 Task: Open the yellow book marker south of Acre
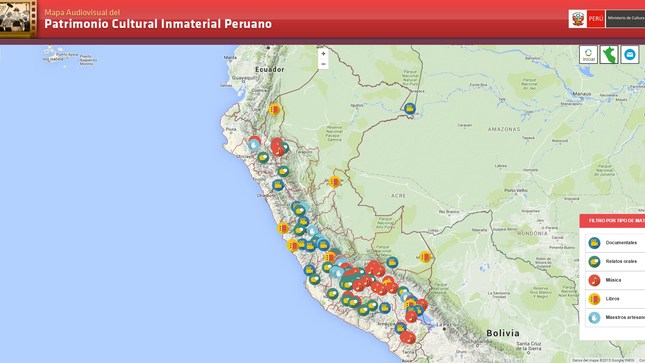pos(425,257)
